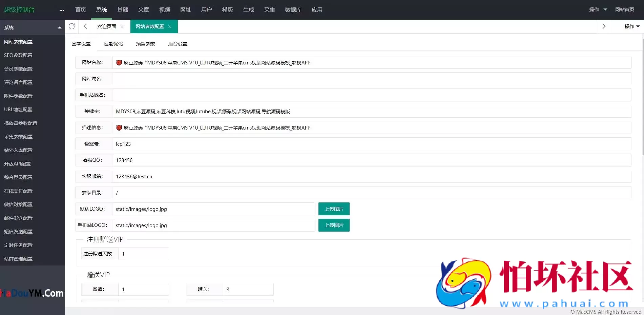Click the refresh icon in the tab bar
The height and width of the screenshot is (315, 644).
coord(71,26)
